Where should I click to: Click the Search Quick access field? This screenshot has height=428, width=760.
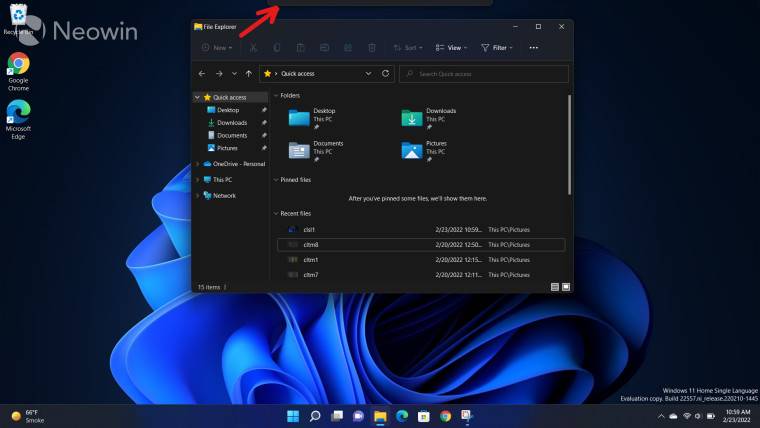click(x=483, y=74)
